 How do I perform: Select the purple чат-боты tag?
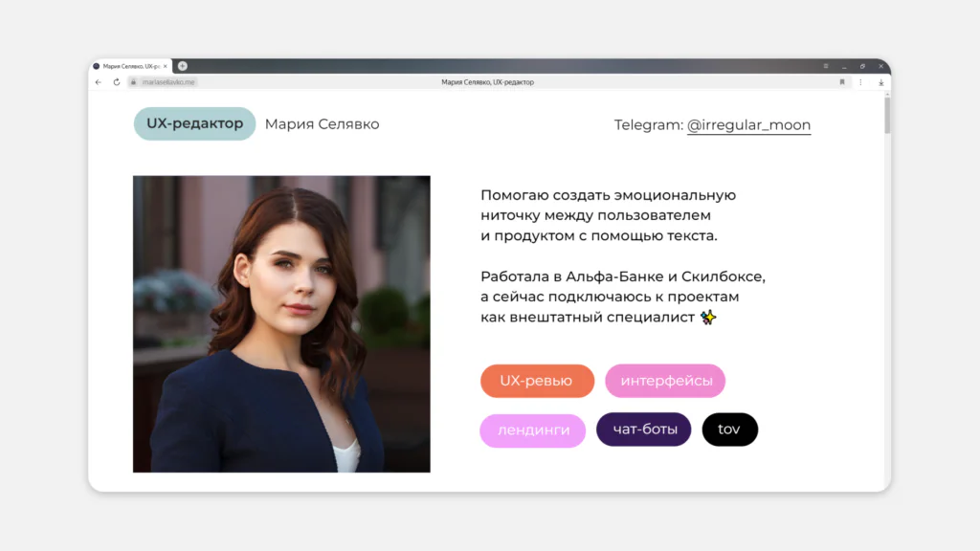coord(643,430)
